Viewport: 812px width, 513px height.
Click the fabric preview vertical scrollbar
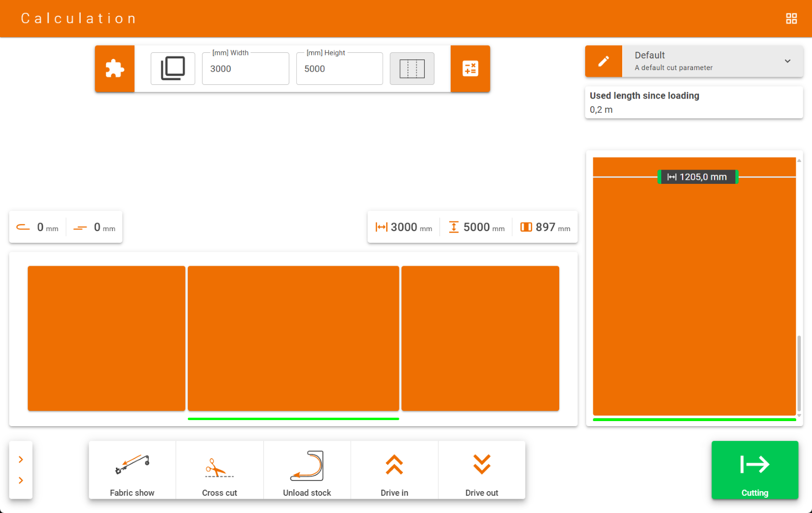(x=799, y=373)
